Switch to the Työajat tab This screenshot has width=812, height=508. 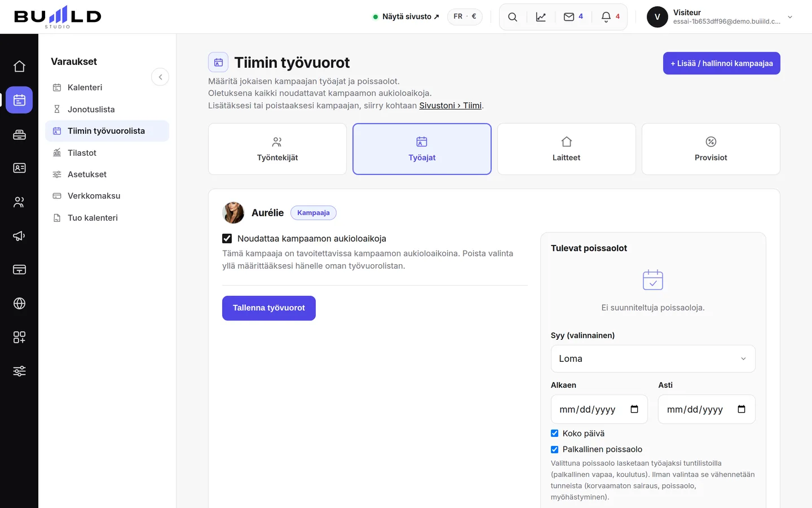[422, 149]
